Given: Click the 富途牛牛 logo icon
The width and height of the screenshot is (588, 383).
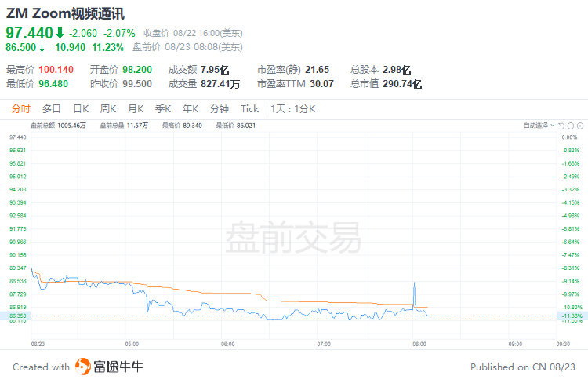Looking at the screenshot, I should click(83, 367).
